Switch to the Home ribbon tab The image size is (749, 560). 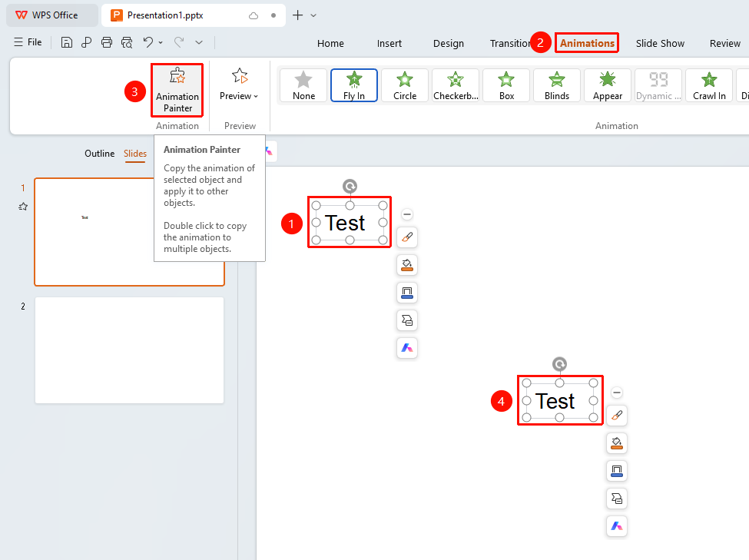pyautogui.click(x=330, y=44)
